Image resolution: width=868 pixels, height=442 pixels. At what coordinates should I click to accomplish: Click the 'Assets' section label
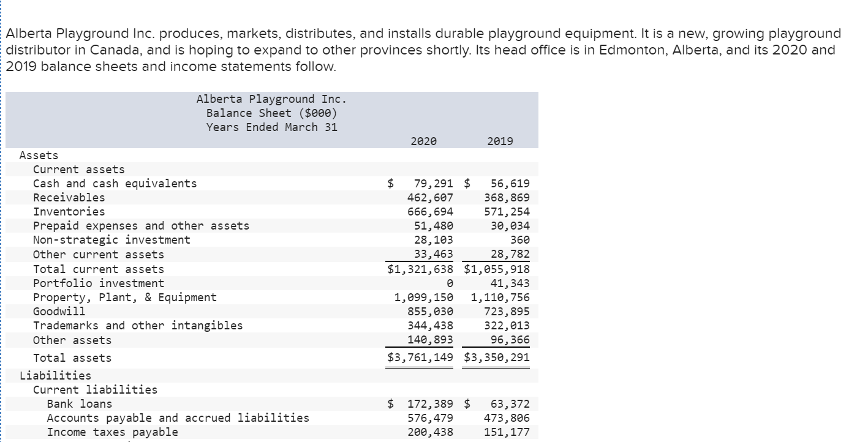39,155
